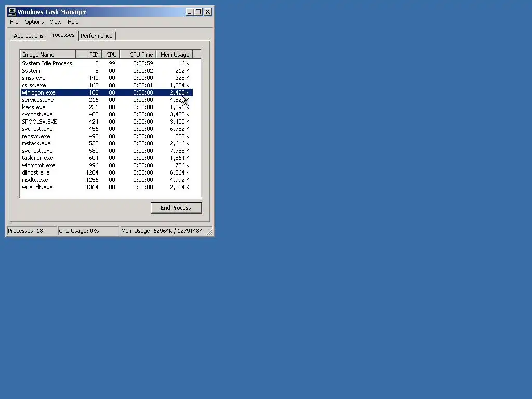Image resolution: width=532 pixels, height=399 pixels.
Task: Click the 6,752 K memory value
Action: click(x=179, y=129)
